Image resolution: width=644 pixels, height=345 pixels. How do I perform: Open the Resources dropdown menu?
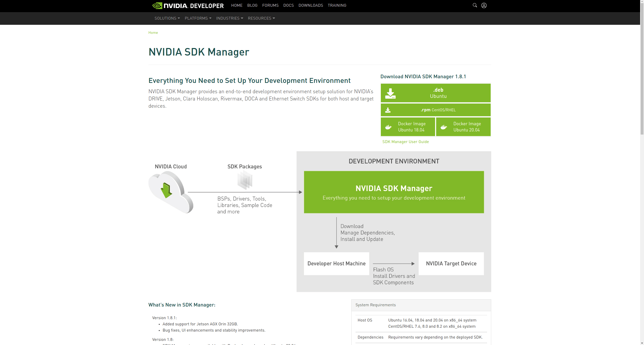tap(261, 18)
